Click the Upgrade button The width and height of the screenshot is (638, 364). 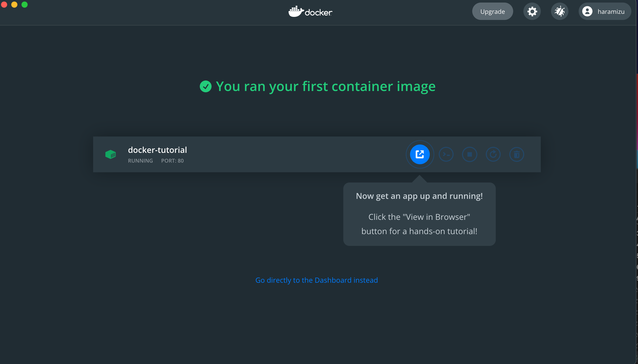click(x=492, y=12)
